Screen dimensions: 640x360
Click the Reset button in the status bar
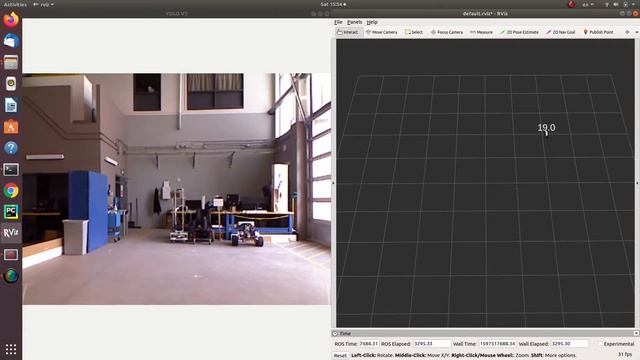click(340, 356)
